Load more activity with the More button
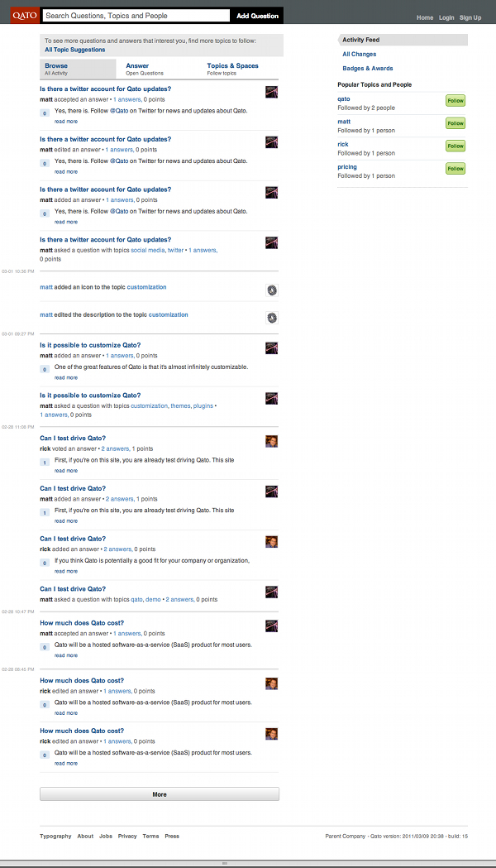The height and width of the screenshot is (868, 496). click(160, 794)
